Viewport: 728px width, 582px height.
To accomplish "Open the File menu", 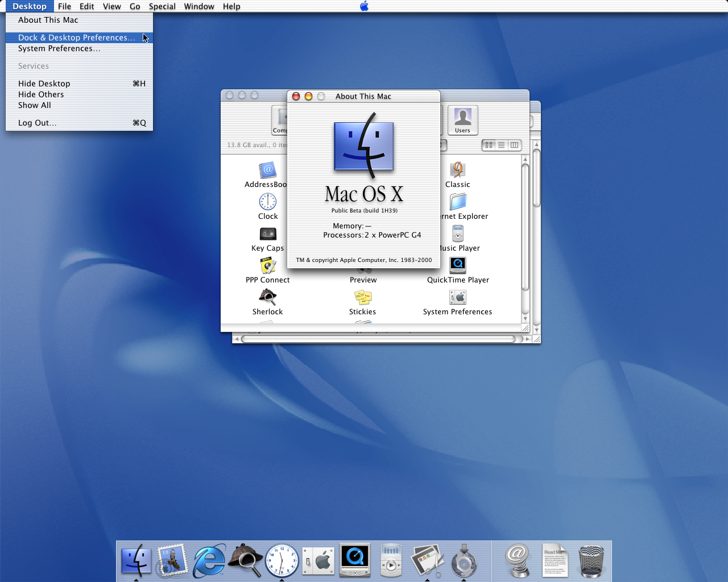I will (64, 6).
